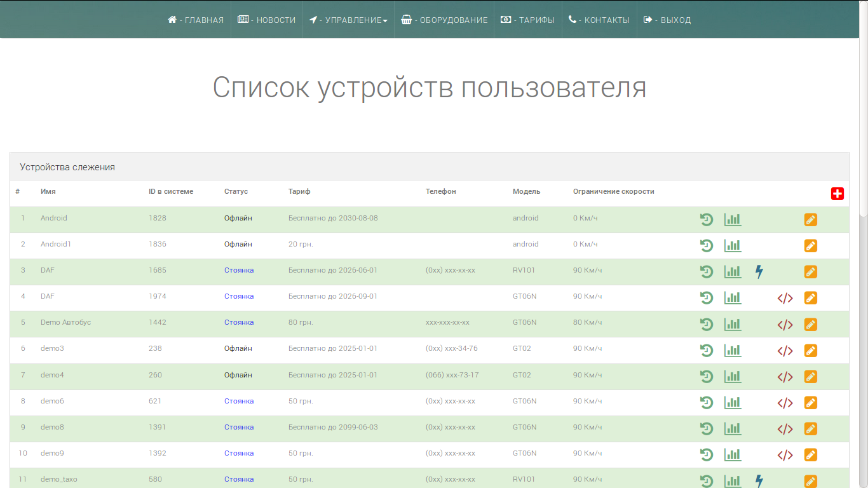Click the Android device name

pyautogui.click(x=54, y=218)
